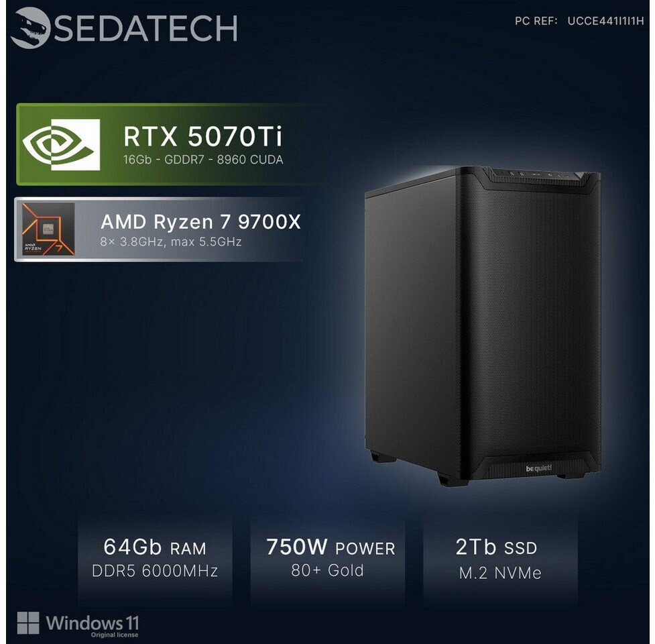This screenshot has width=655, height=644.
Task: Click the black PC tower case image
Action: click(x=483, y=326)
